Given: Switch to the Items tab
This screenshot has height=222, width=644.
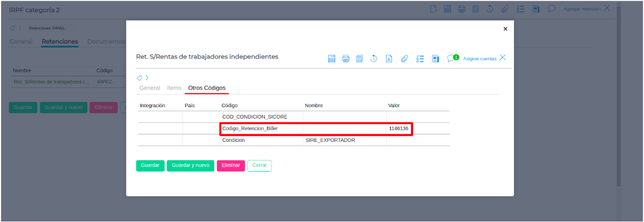Looking at the screenshot, I should click(x=174, y=88).
